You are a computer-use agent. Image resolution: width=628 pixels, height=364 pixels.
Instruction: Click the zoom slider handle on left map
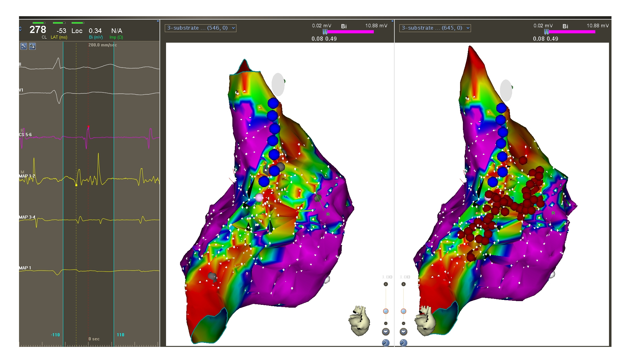click(x=386, y=311)
